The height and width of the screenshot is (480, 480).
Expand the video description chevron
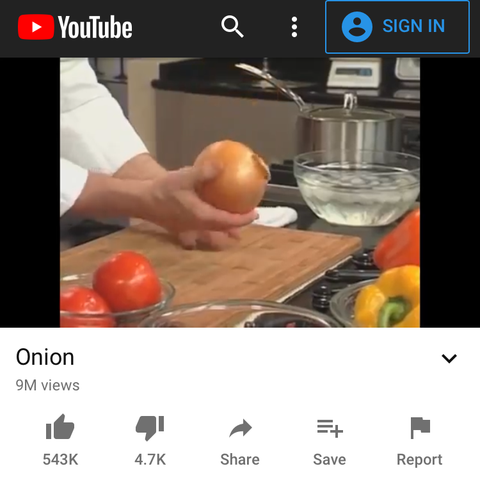[x=449, y=358]
